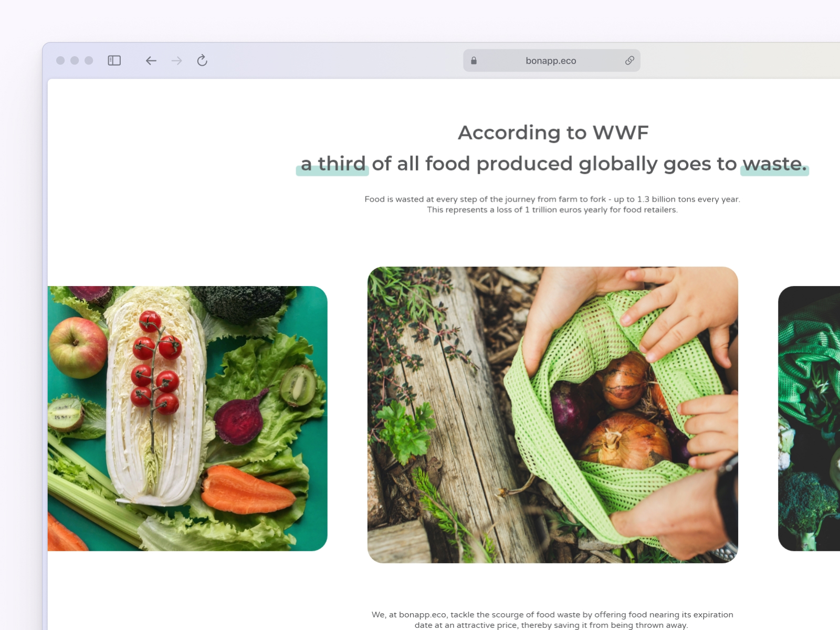Click the 'Food is wasted at every step' paragraph
Viewport: 840px width, 630px height.
552,204
